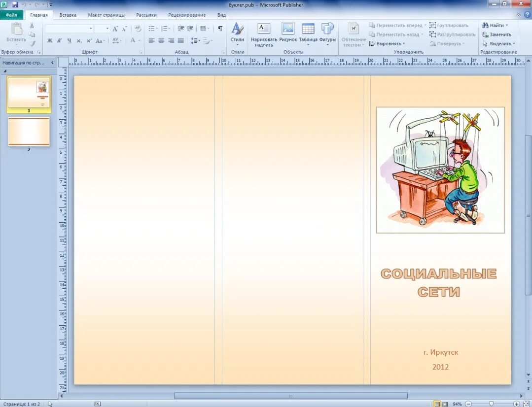The width and height of the screenshot is (532, 407).
Task: Align text left
Action: tap(151, 41)
